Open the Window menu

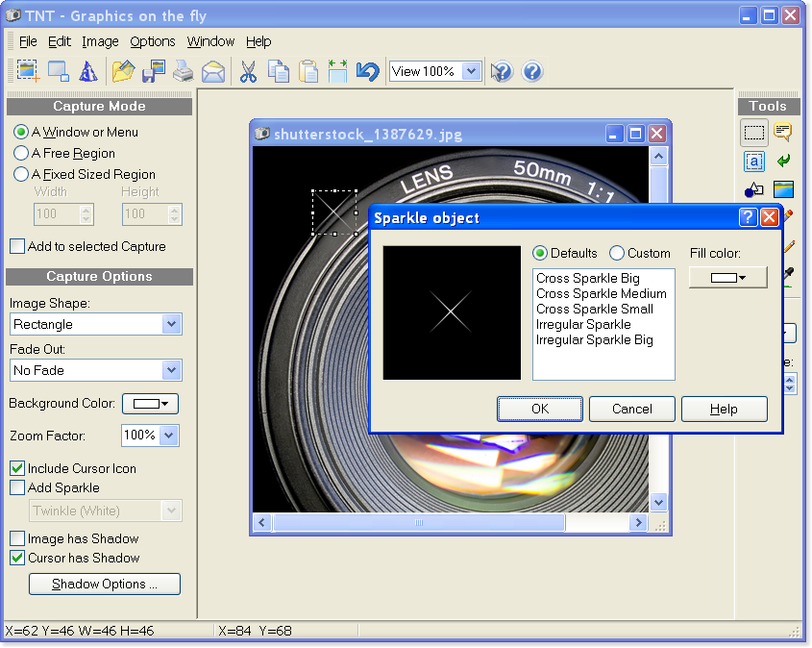point(210,41)
